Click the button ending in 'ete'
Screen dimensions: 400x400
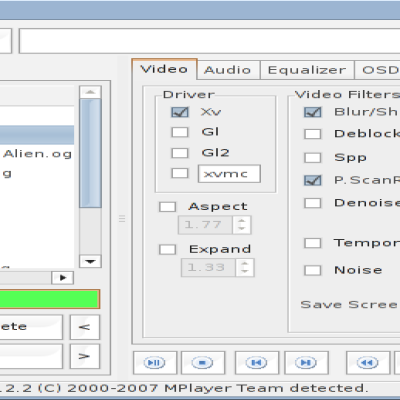coord(31,327)
